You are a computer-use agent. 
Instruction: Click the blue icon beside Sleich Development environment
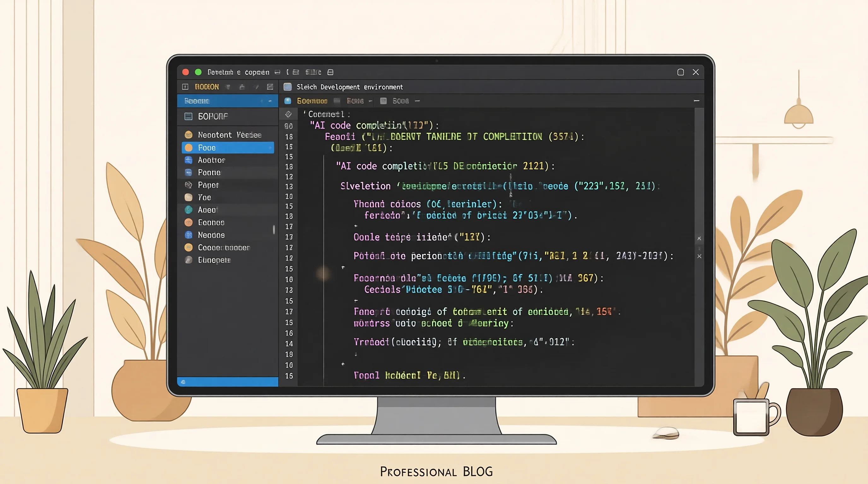pyautogui.click(x=288, y=87)
